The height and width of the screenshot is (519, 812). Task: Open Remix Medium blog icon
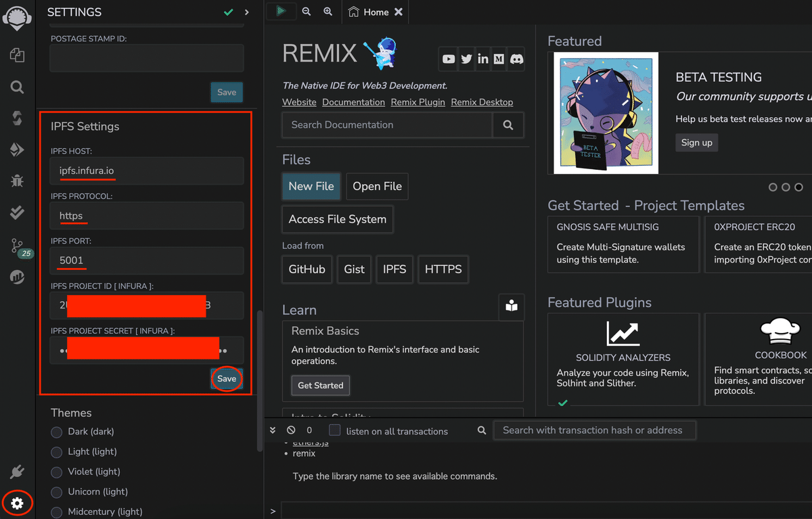(499, 59)
